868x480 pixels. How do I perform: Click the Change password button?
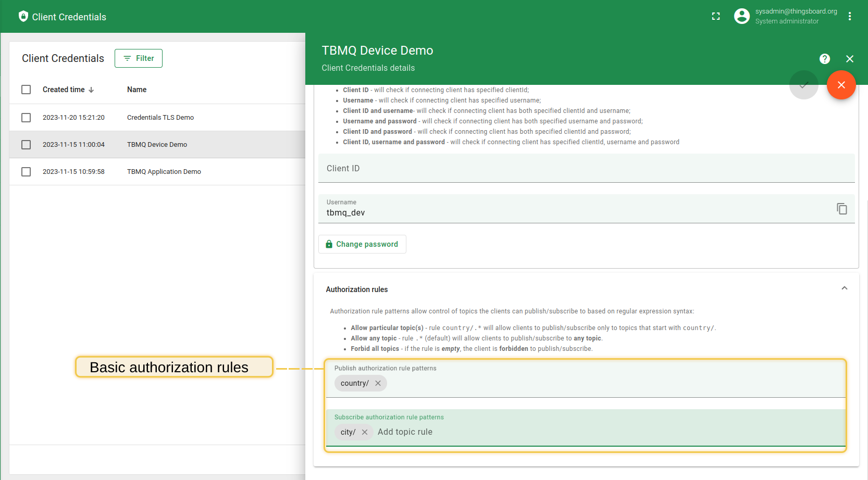click(362, 244)
